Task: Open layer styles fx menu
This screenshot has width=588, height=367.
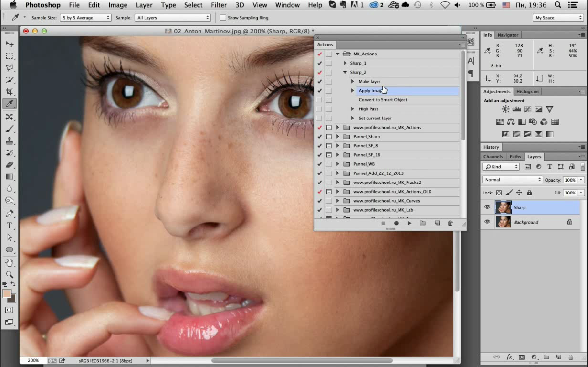Action: (509, 357)
